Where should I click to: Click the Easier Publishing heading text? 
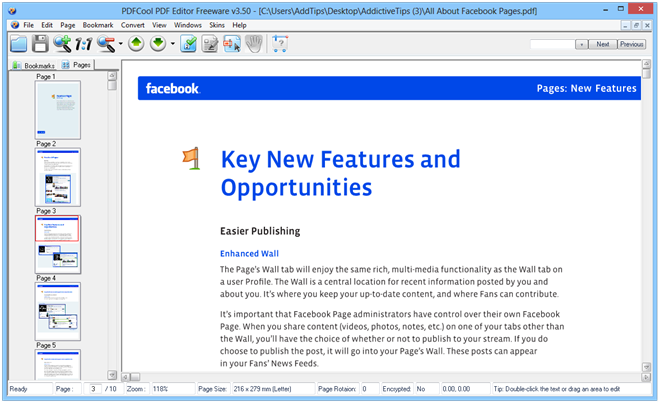[x=260, y=231]
